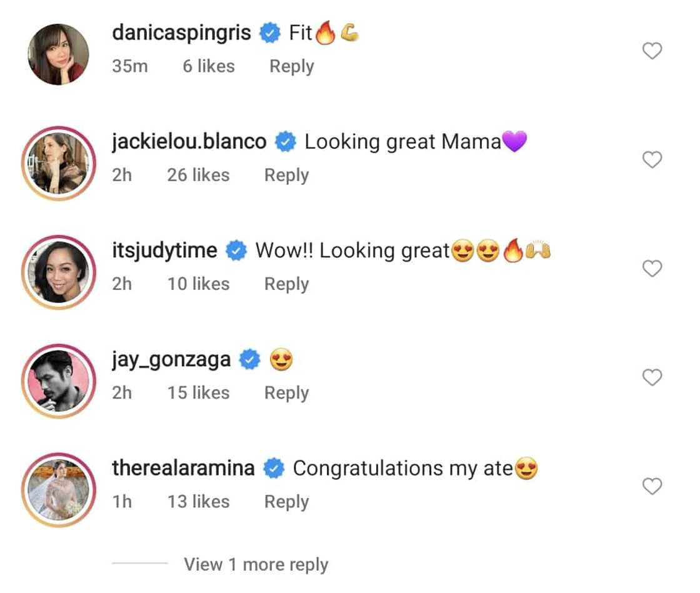
Task: Like jackielou.blanco's comment with the heart icon
Action: 652,160
